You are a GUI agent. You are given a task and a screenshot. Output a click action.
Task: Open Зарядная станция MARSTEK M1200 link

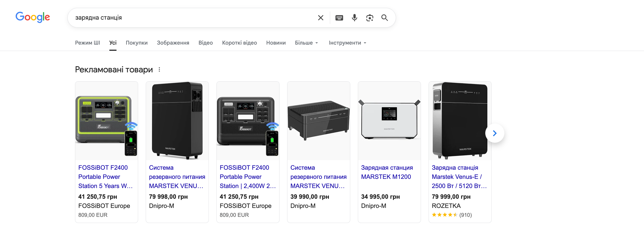[x=387, y=172]
